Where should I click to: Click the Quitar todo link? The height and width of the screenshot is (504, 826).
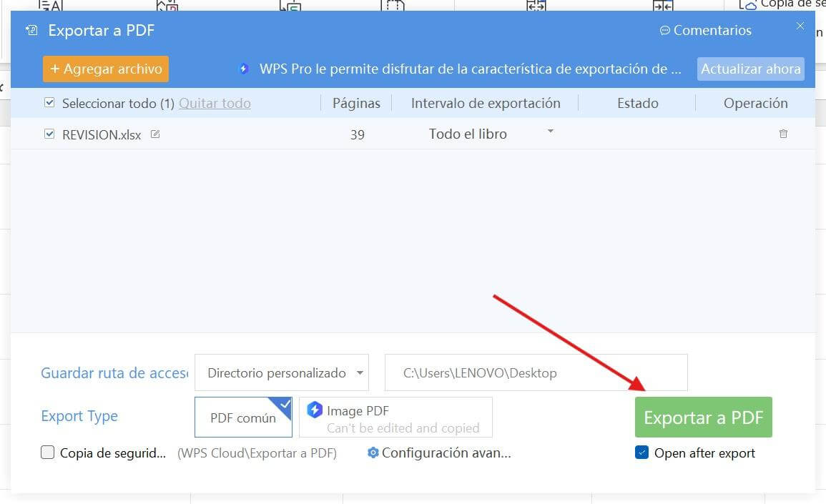point(215,103)
